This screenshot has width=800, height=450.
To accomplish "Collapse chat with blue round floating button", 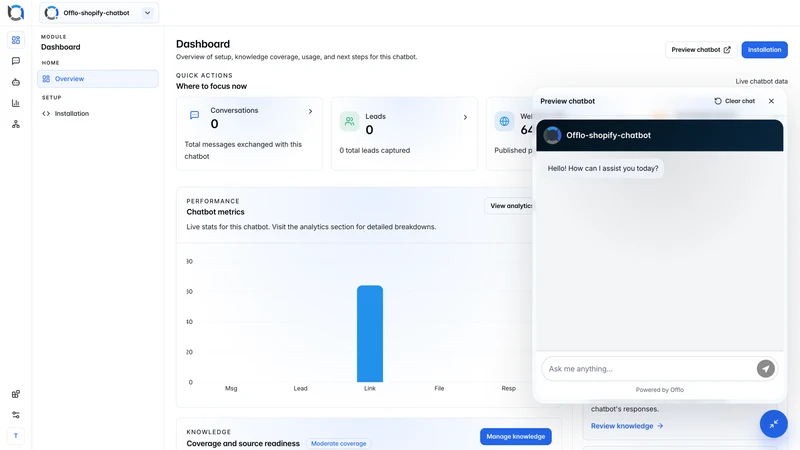I will click(773, 424).
